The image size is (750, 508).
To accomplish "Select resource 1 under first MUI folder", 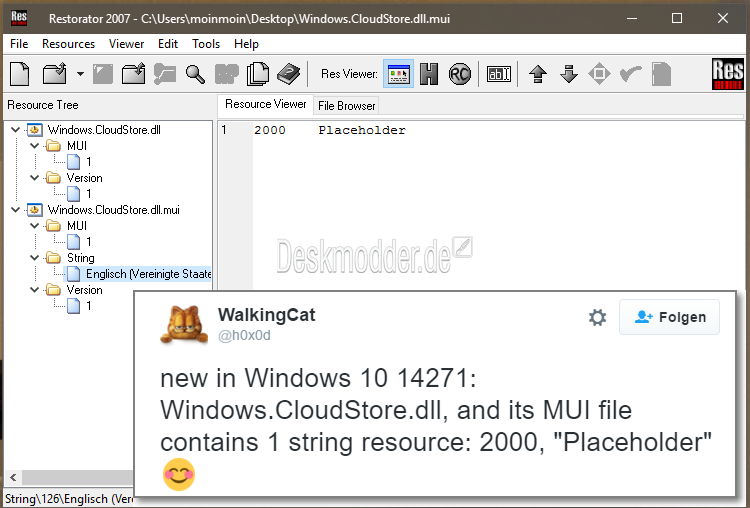I will (88, 162).
